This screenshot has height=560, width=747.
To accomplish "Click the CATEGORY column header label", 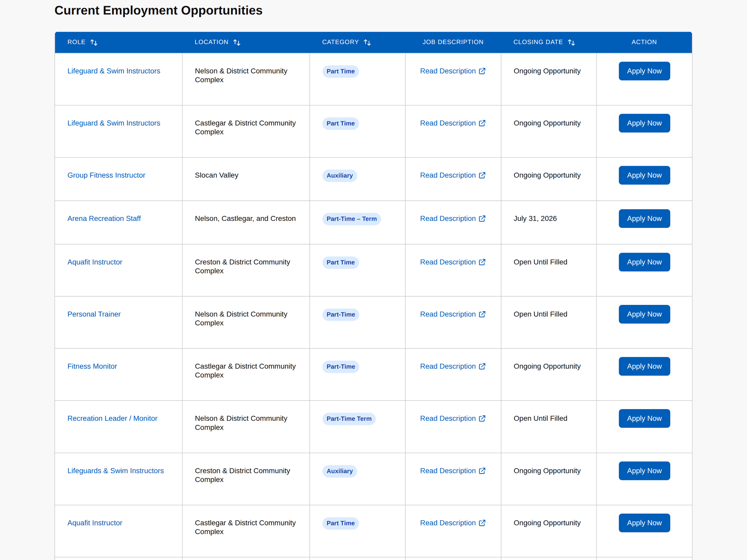I will [340, 42].
